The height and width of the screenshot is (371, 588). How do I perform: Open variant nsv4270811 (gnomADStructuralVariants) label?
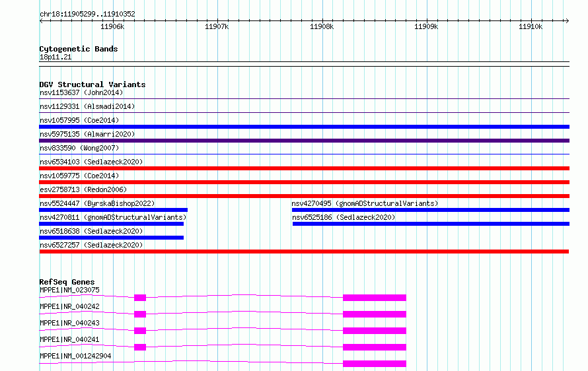113,217
